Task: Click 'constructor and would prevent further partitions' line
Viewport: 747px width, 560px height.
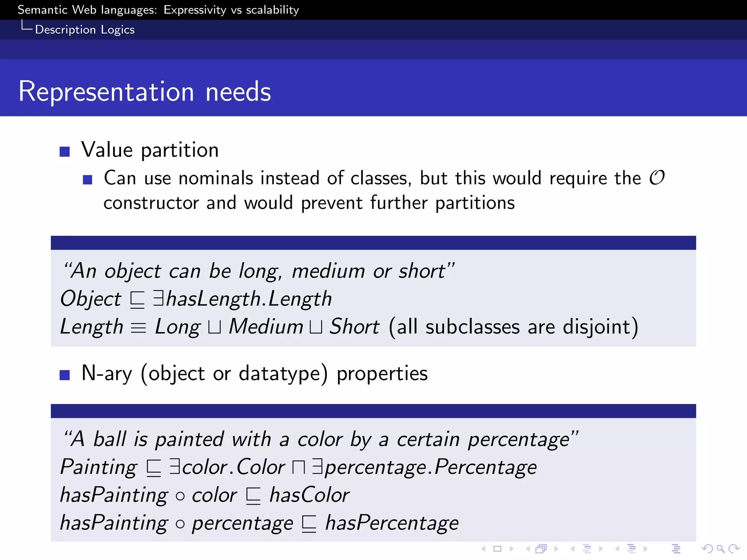Action: pos(309,203)
